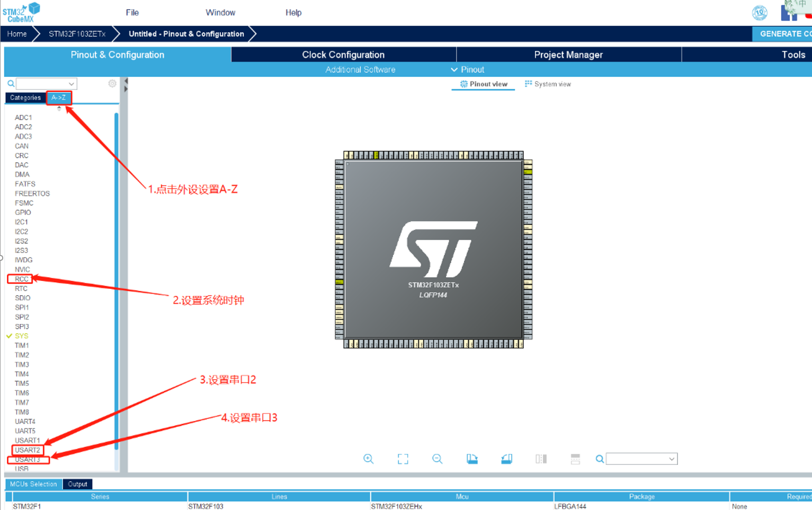812x510 pixels.
Task: Open the Window menu
Action: 220,12
